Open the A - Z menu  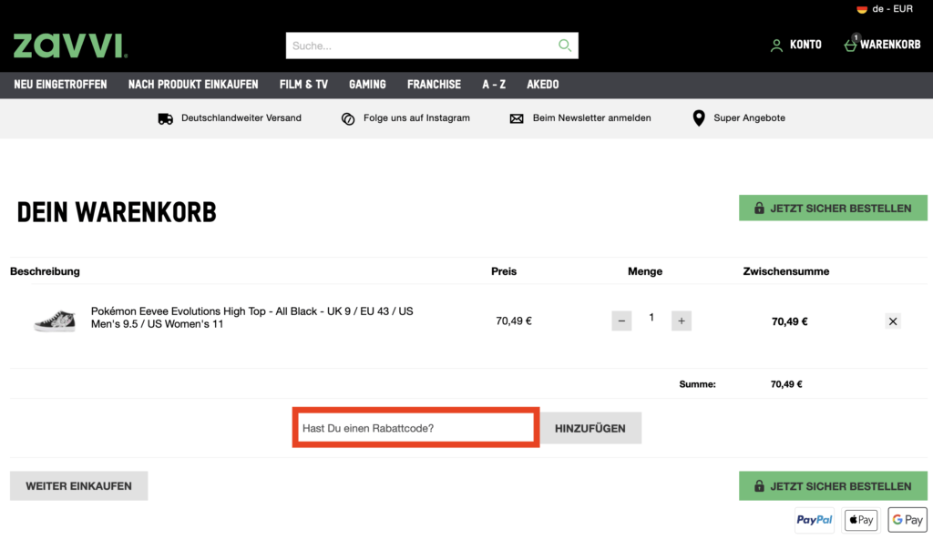pyautogui.click(x=494, y=85)
